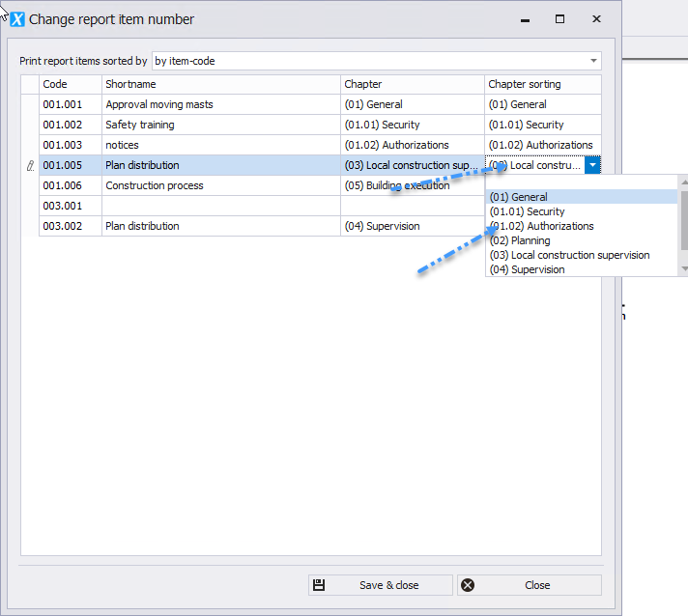Close the dialog with the title bar X
Image resolution: width=688 pixels, height=616 pixels.
(596, 19)
